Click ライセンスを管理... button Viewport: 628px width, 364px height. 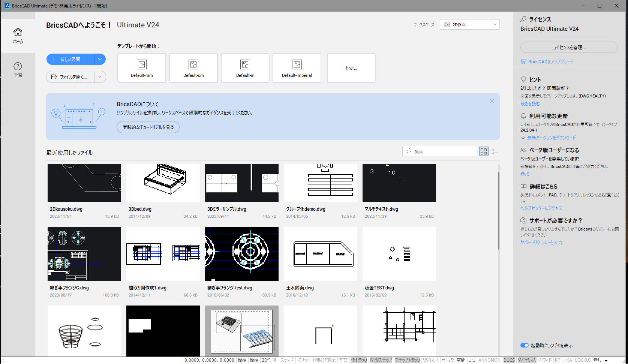coord(569,47)
